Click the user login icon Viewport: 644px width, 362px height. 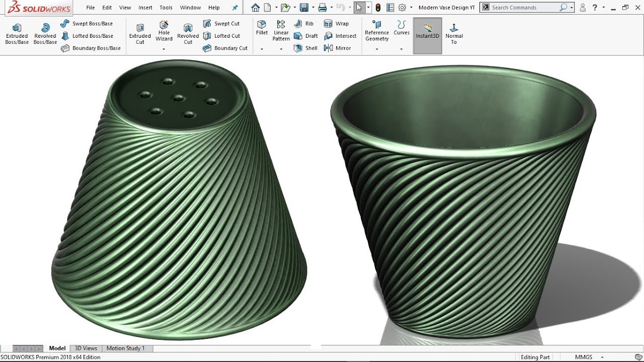[x=583, y=8]
